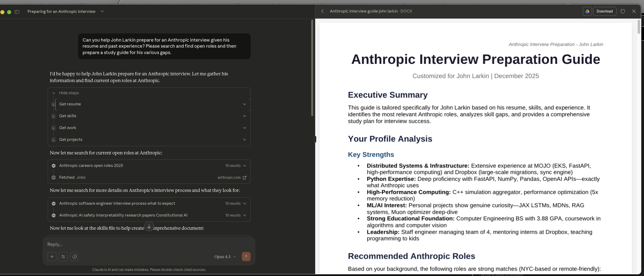This screenshot has width=644, height=276.
Task: Toggle the sidebar panel icon
Action: pyautogui.click(x=17, y=12)
